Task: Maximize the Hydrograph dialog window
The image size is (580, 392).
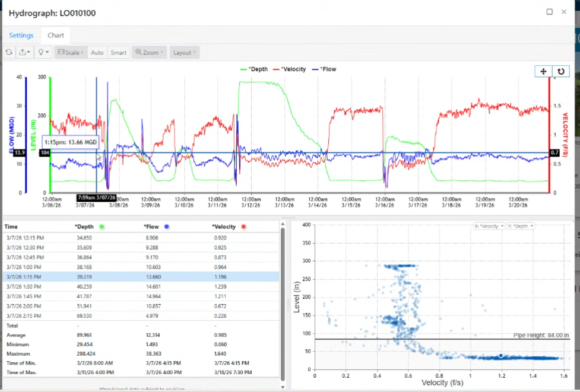Action: 549,12
